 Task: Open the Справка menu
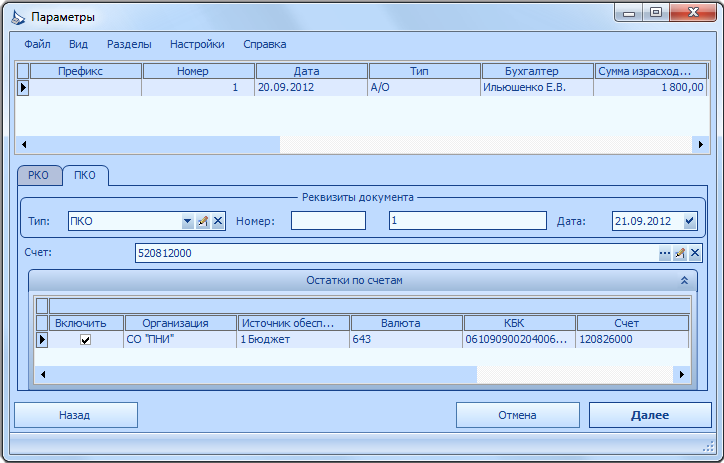[265, 44]
